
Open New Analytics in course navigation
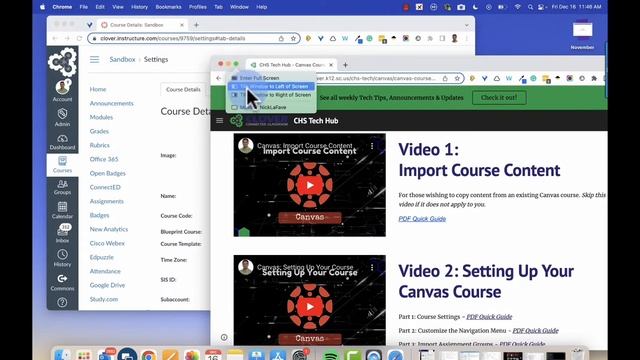(109, 229)
